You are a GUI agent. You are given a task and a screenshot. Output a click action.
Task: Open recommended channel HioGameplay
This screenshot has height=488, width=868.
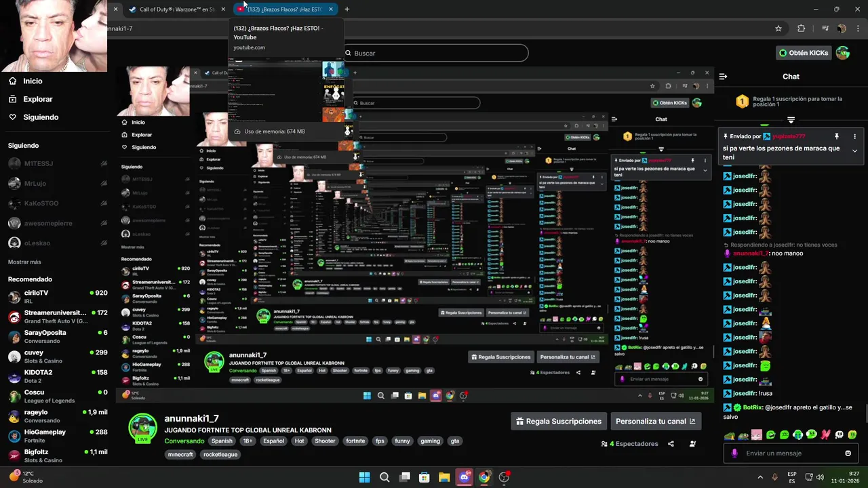[58, 436]
